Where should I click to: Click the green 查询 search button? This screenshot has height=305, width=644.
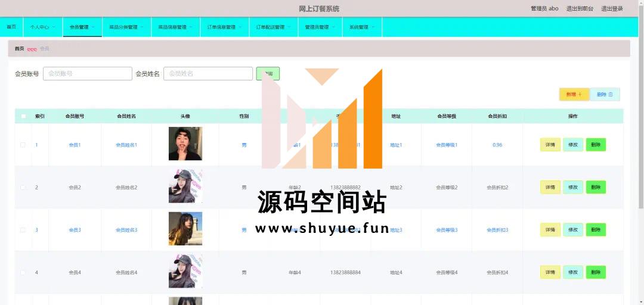click(x=268, y=73)
